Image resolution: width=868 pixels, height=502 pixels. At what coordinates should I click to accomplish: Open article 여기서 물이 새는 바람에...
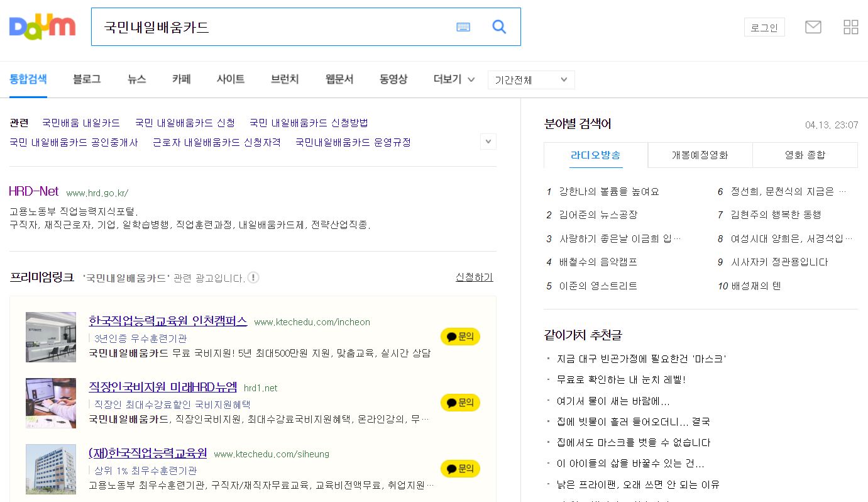[613, 401]
